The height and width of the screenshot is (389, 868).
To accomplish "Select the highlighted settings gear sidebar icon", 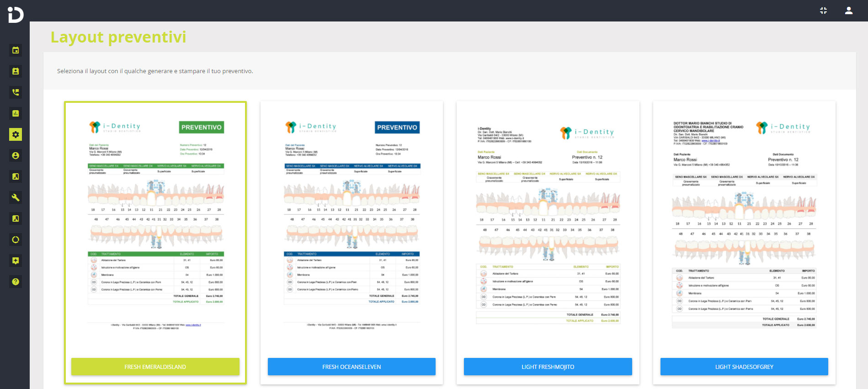I will pyautogui.click(x=16, y=134).
